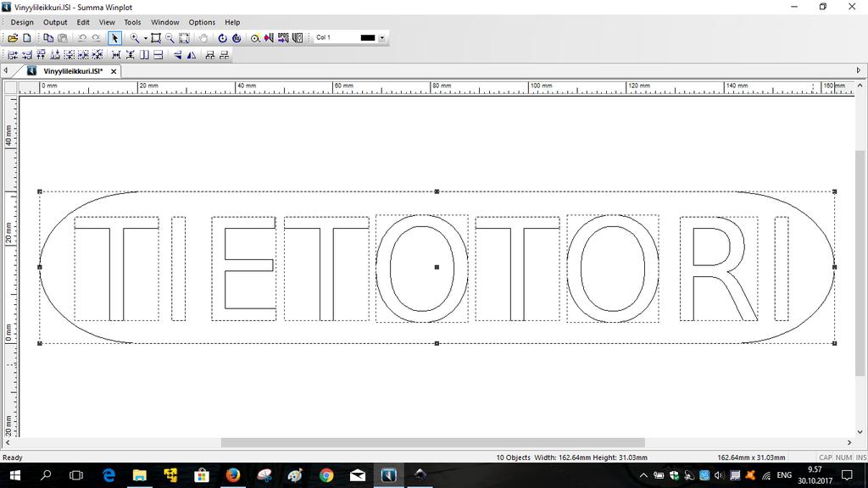Center objects in both directions

point(97,55)
